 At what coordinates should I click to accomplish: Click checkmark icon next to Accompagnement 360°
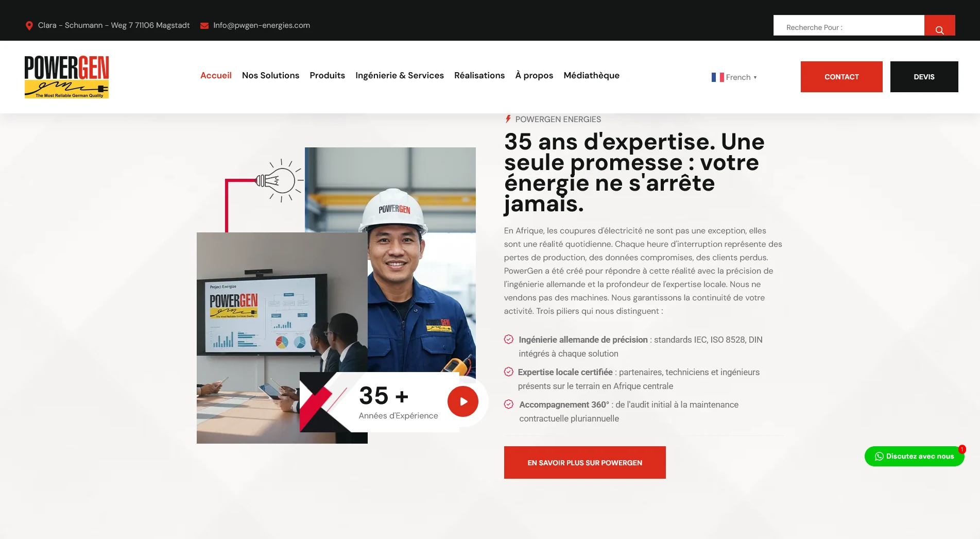pyautogui.click(x=508, y=404)
